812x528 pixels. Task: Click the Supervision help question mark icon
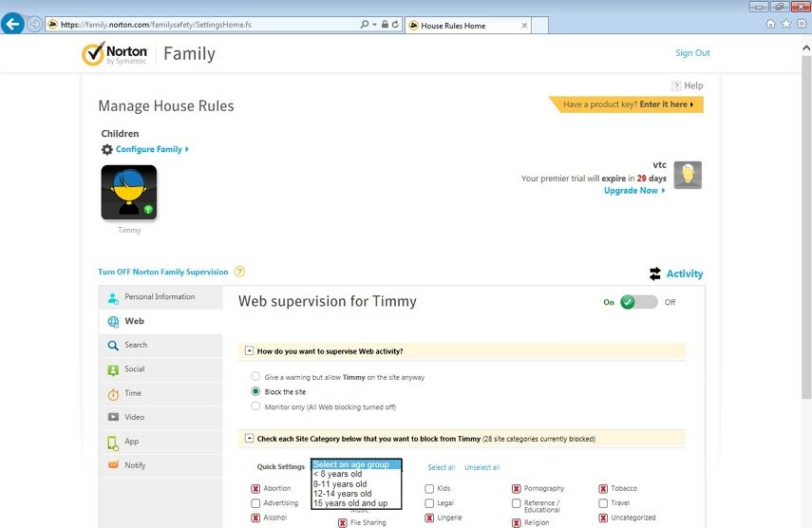coord(239,272)
